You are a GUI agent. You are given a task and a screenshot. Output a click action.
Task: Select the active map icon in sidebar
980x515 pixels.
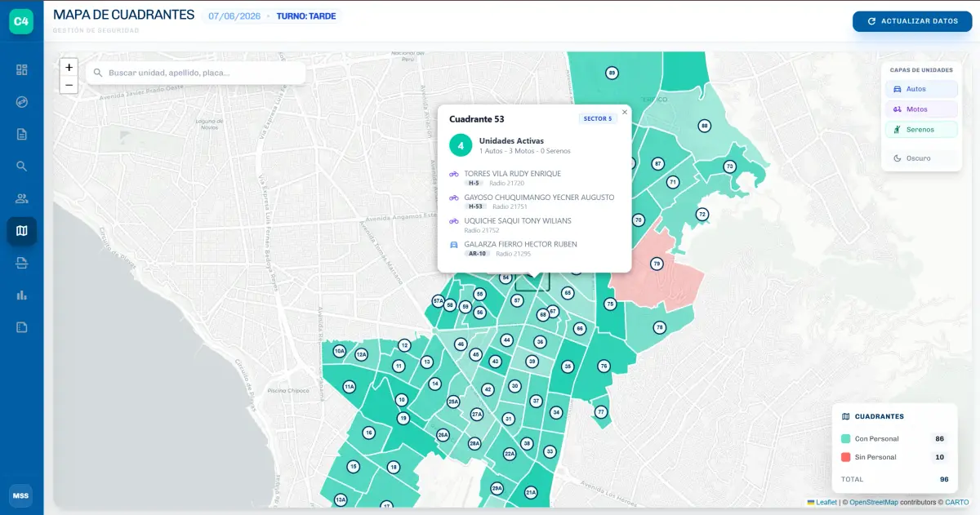tap(22, 231)
